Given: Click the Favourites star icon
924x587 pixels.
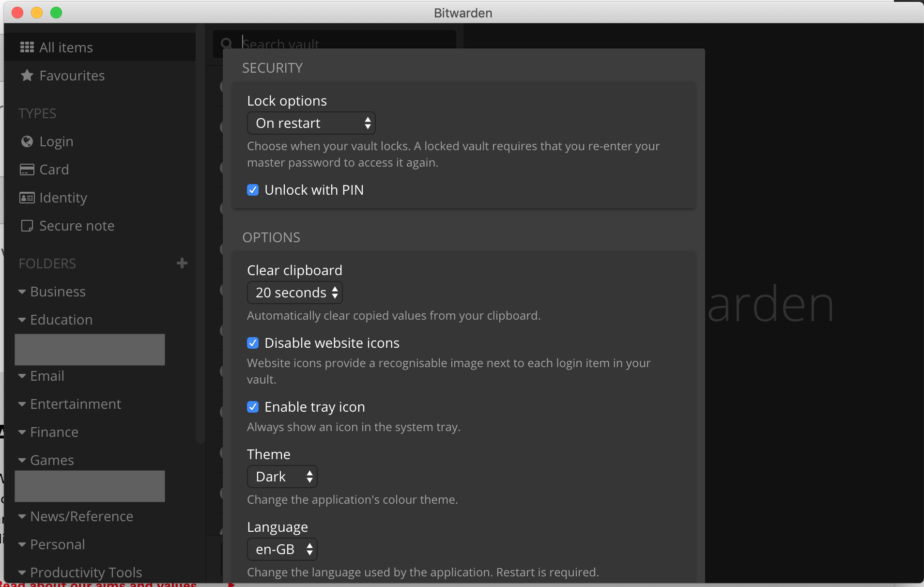Looking at the screenshot, I should point(27,75).
